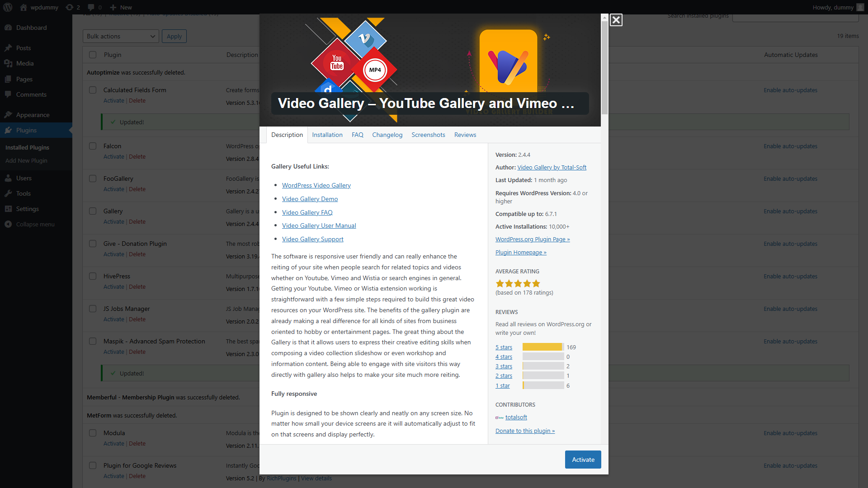Enable auto-updates for Falcon
The image size is (868, 488).
point(790,146)
